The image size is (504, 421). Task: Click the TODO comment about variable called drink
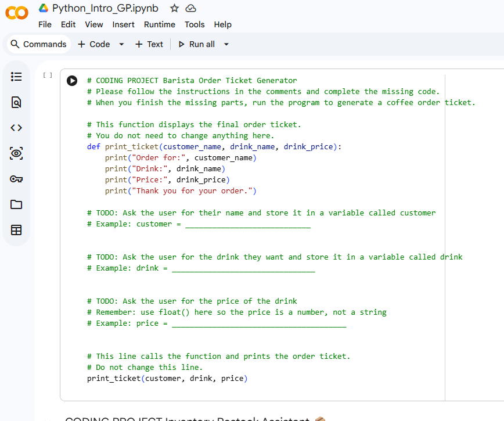pos(275,257)
